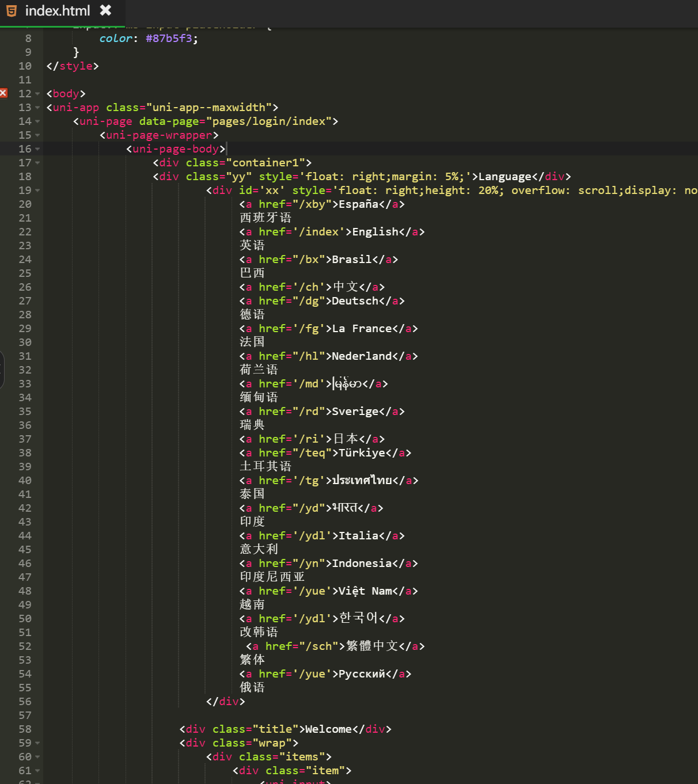Place cursor on the Welcome title text
This screenshot has height=784, width=698.
(x=328, y=729)
